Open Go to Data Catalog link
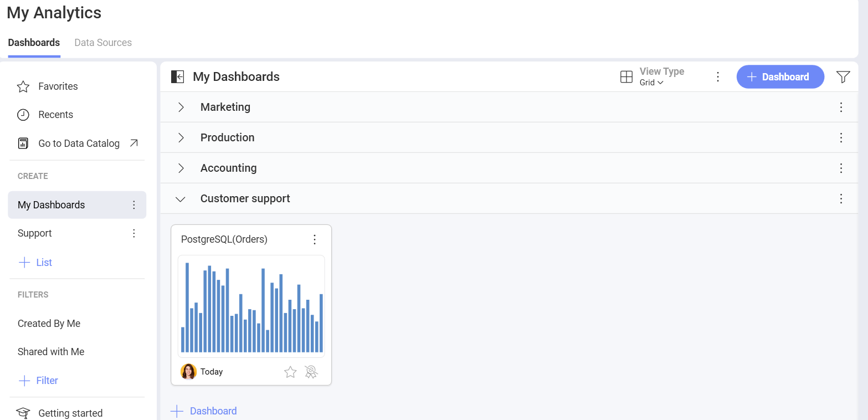Screen dimensions: 868x420 (79, 144)
